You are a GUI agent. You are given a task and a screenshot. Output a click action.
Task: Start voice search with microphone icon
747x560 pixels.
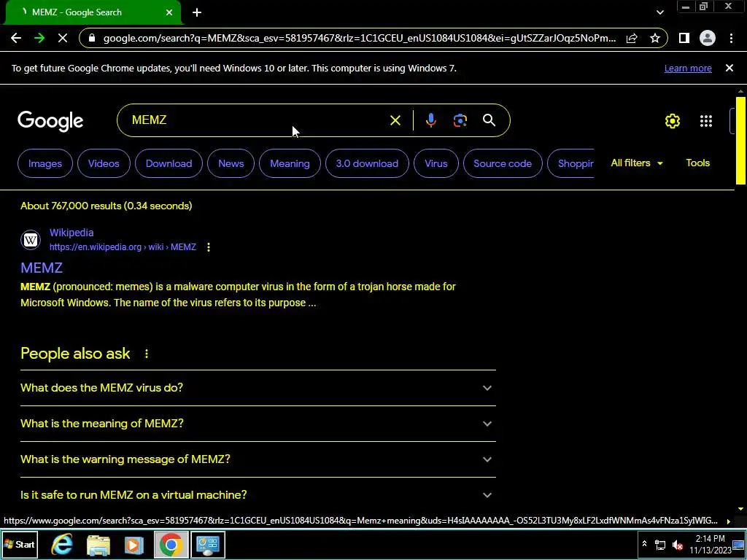[430, 120]
